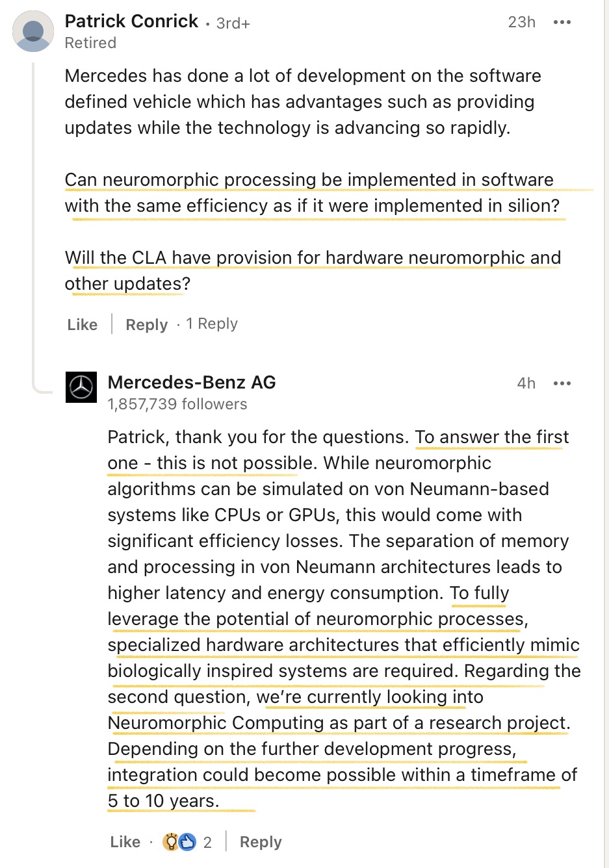This screenshot has width=609, height=868.
Task: Open the Mercedes-Benz AG company page link
Action: pos(192,382)
